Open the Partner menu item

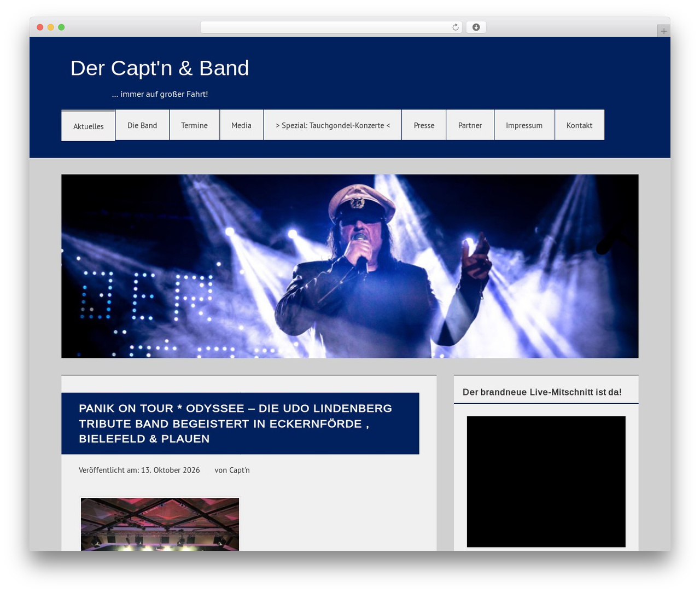(470, 125)
